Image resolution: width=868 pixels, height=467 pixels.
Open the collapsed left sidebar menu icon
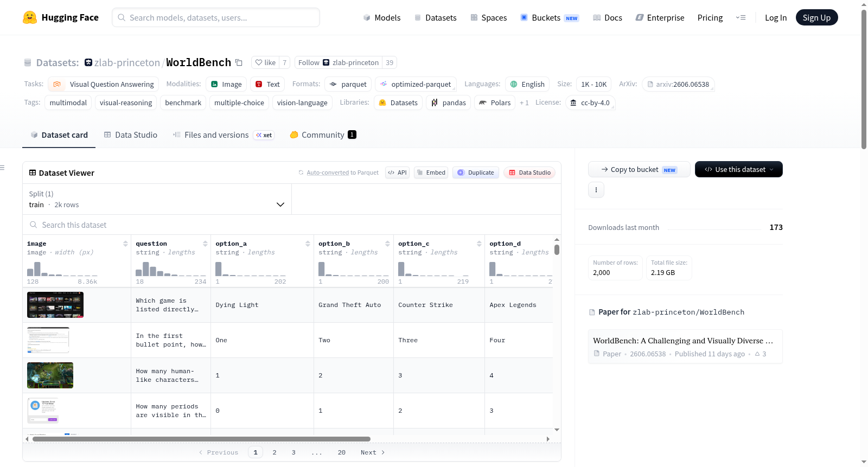pyautogui.click(x=2, y=168)
